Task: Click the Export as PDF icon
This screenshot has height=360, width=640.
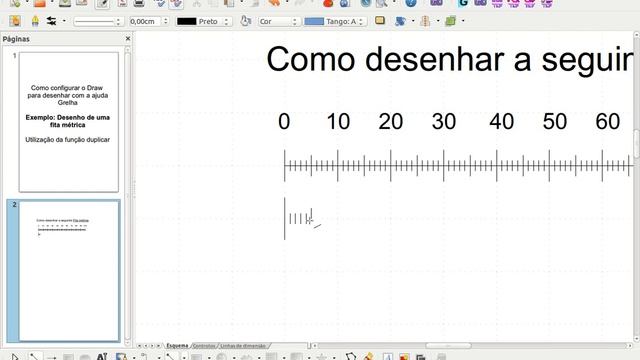Action: [x=122, y=3]
